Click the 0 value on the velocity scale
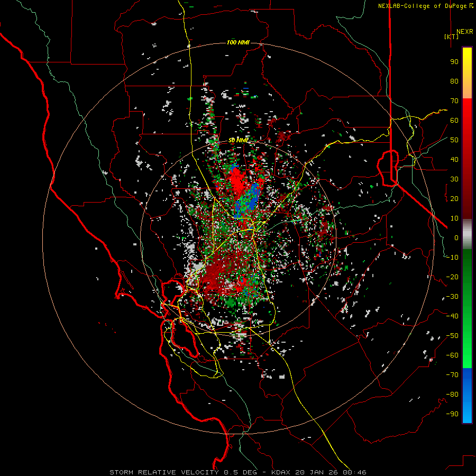 (456, 237)
